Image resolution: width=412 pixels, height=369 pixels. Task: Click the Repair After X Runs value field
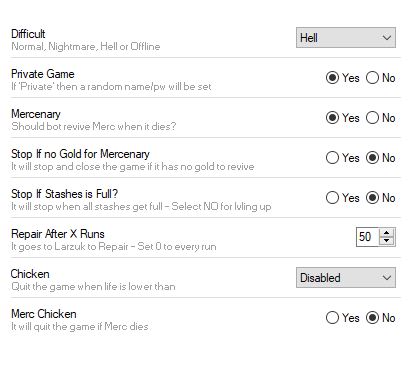click(368, 237)
